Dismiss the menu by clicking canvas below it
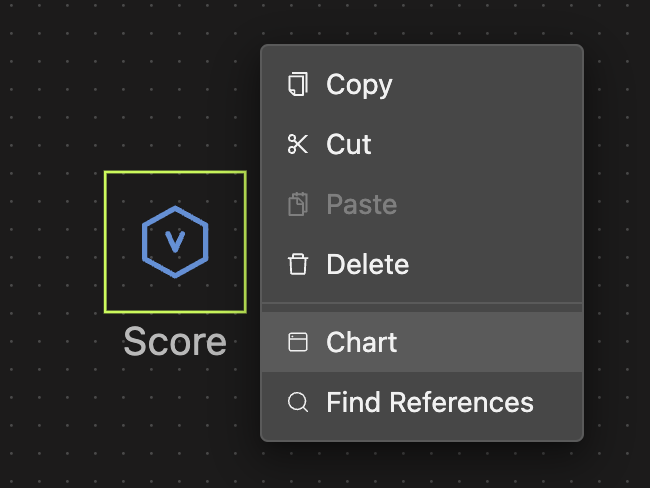 420,468
